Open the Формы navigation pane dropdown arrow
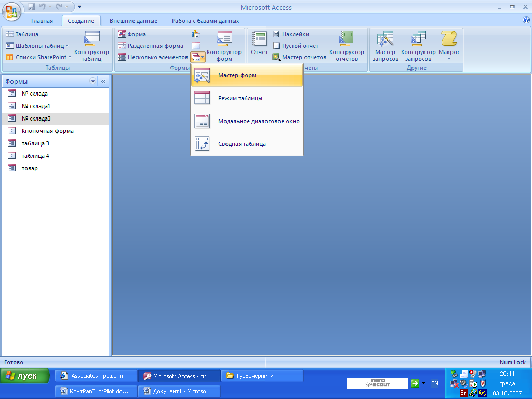Image resolution: width=532 pixels, height=399 pixels. 92,81
